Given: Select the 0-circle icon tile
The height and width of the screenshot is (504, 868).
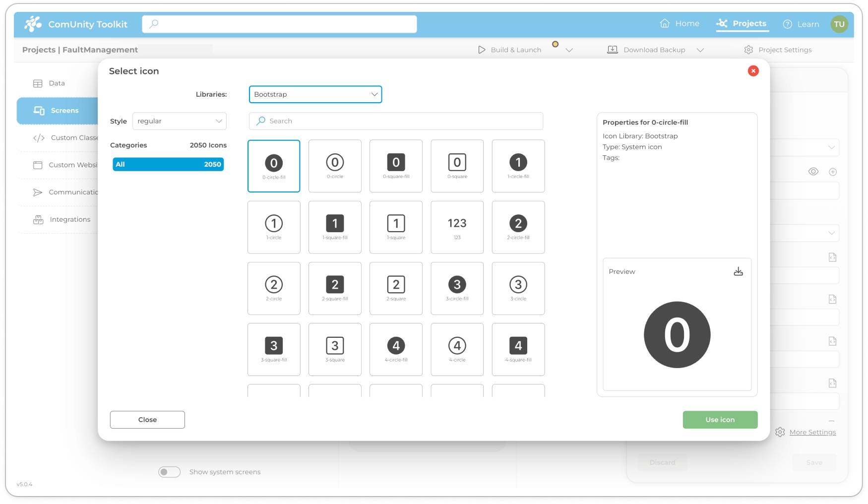Looking at the screenshot, I should pyautogui.click(x=335, y=166).
